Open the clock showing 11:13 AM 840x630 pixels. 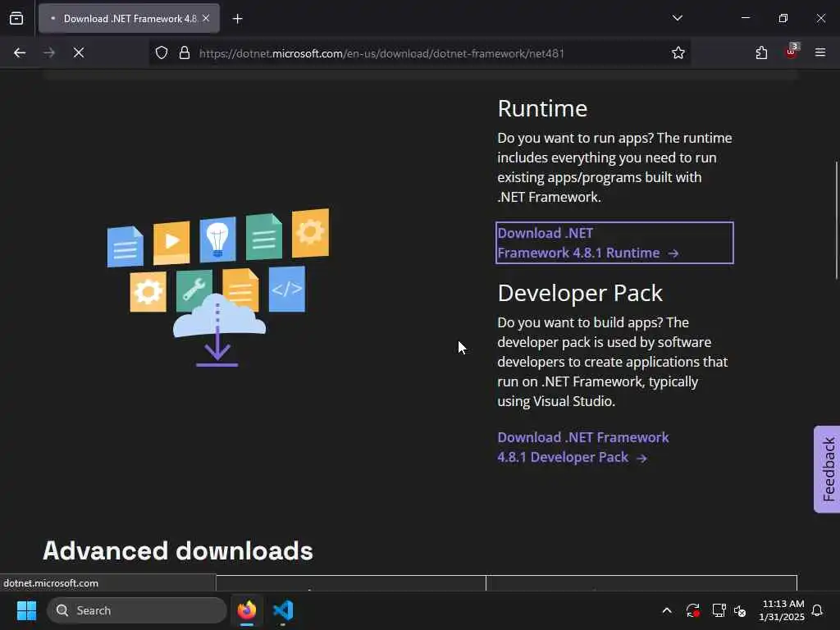point(781,610)
